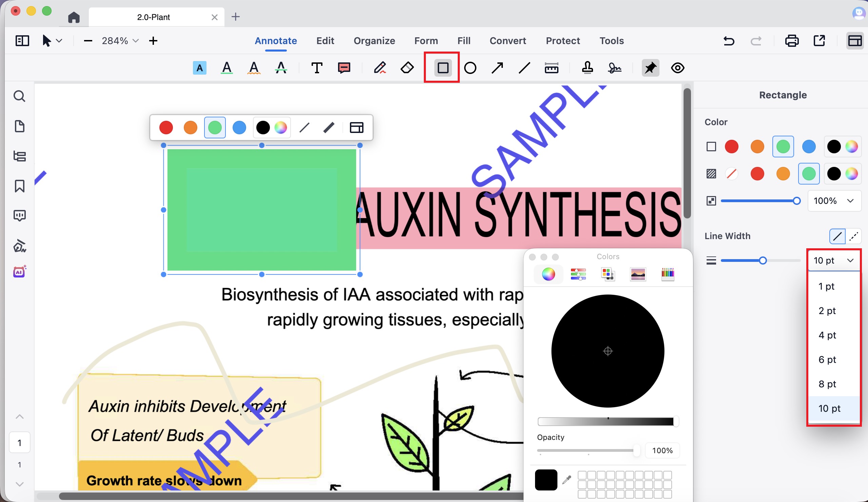The image size is (868, 502).
Task: Choose 1 pt line width option
Action: (834, 286)
